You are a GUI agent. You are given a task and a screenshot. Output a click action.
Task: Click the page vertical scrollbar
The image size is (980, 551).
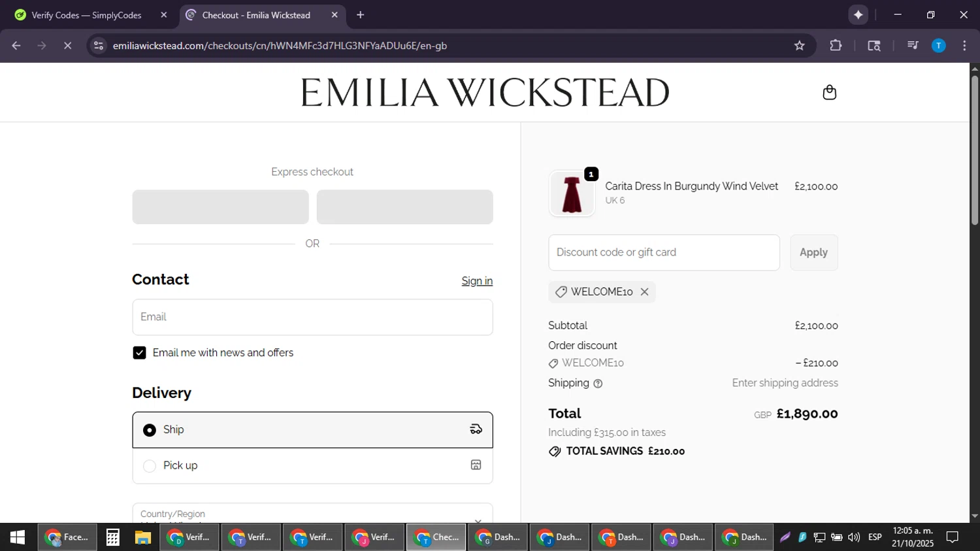pos(975,150)
